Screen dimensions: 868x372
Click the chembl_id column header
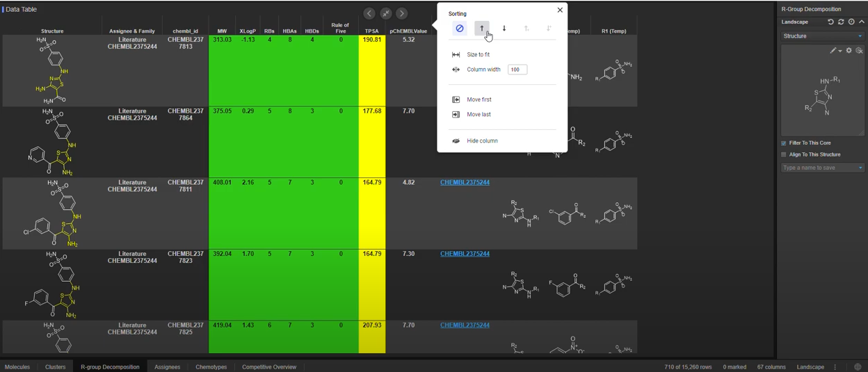click(x=185, y=31)
